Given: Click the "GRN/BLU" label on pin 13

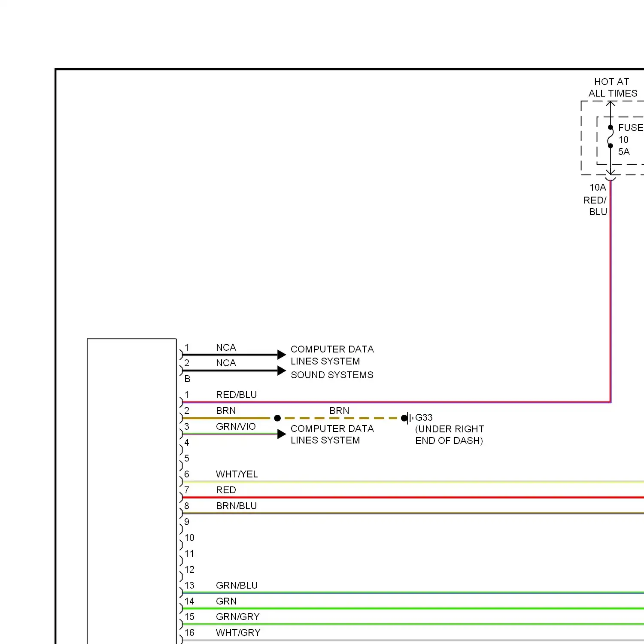Looking at the screenshot, I should [x=237, y=585].
